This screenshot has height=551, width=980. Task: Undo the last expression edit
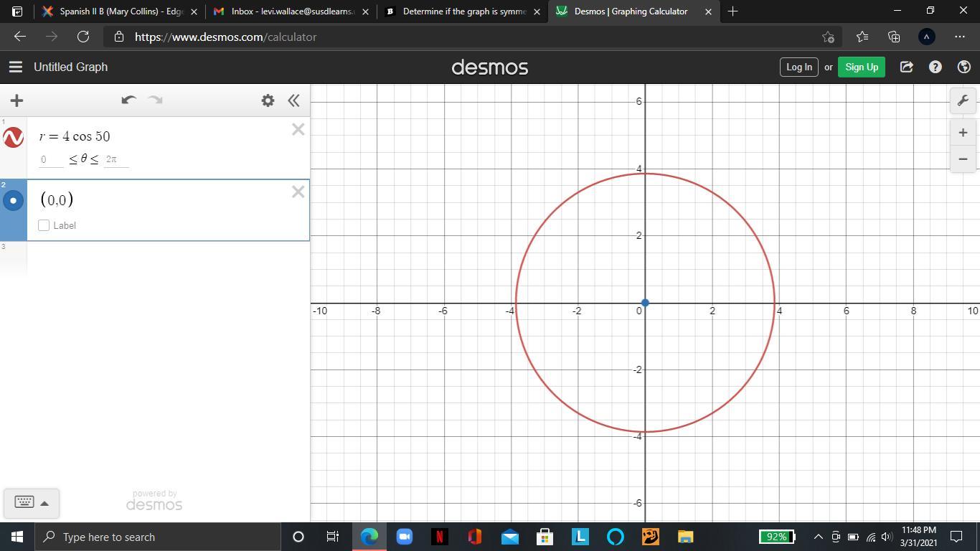[128, 100]
